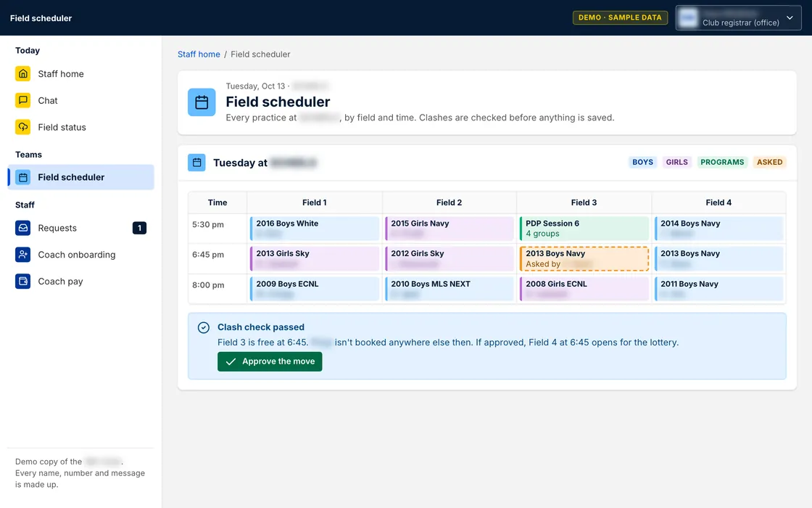812x508 pixels.
Task: Click the Field scheduler breadcrumb text
Action: coord(260,54)
